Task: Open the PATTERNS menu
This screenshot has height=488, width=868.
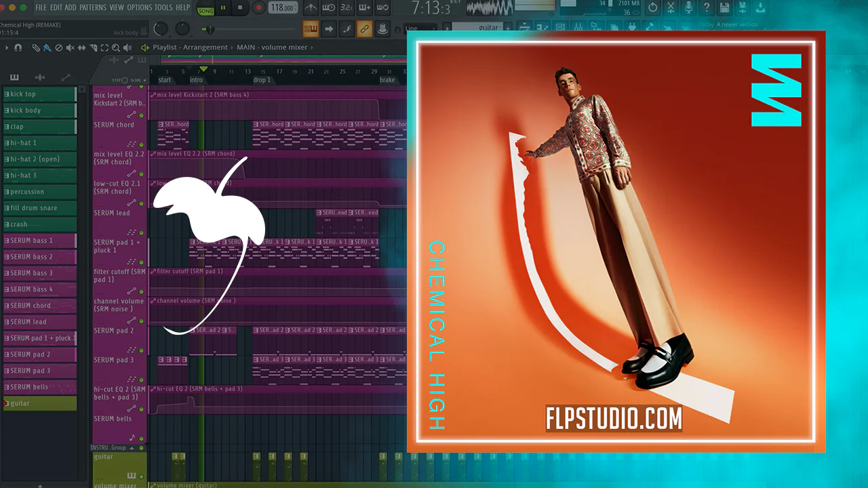Action: click(x=93, y=7)
